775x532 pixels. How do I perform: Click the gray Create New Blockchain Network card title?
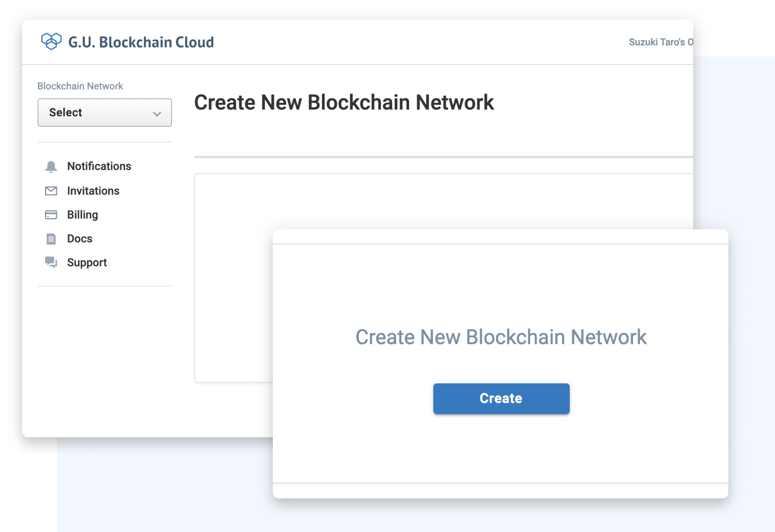[501, 337]
